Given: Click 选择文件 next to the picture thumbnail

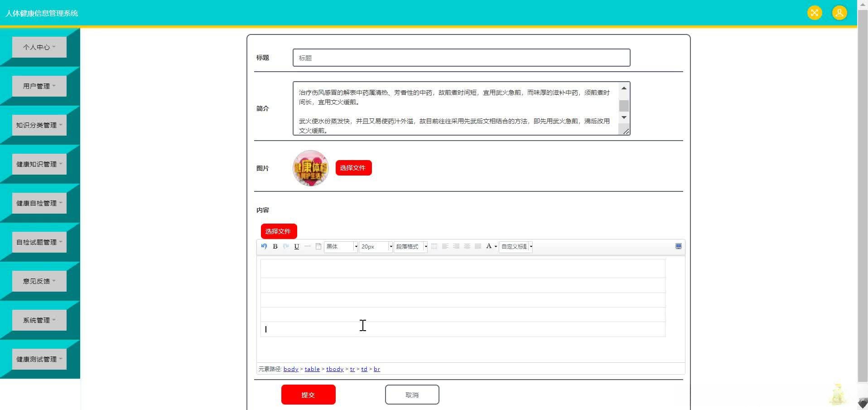Looking at the screenshot, I should point(353,168).
